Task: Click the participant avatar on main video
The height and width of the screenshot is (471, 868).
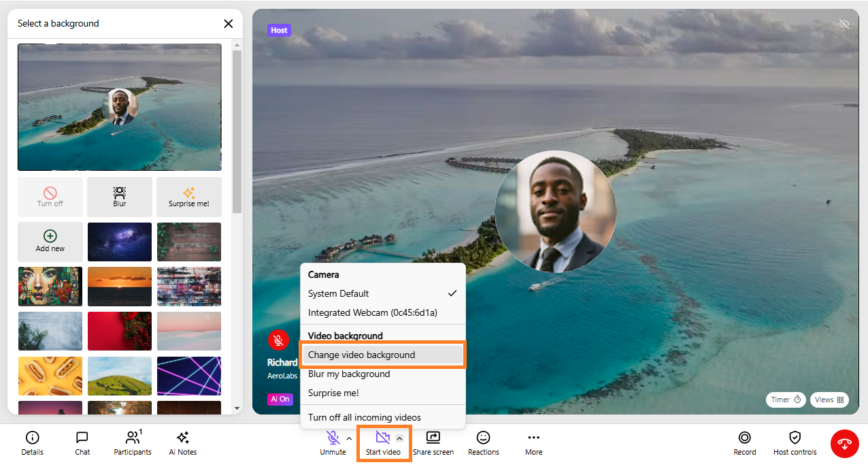Action: 555,212
